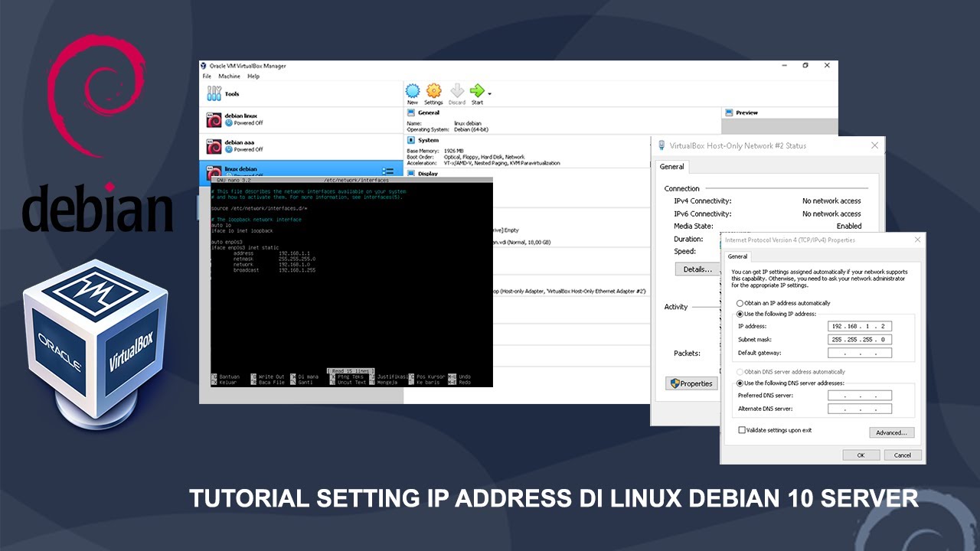Click 'Debian (64-bit)' operating system value
The image size is (980, 551).
471,129
